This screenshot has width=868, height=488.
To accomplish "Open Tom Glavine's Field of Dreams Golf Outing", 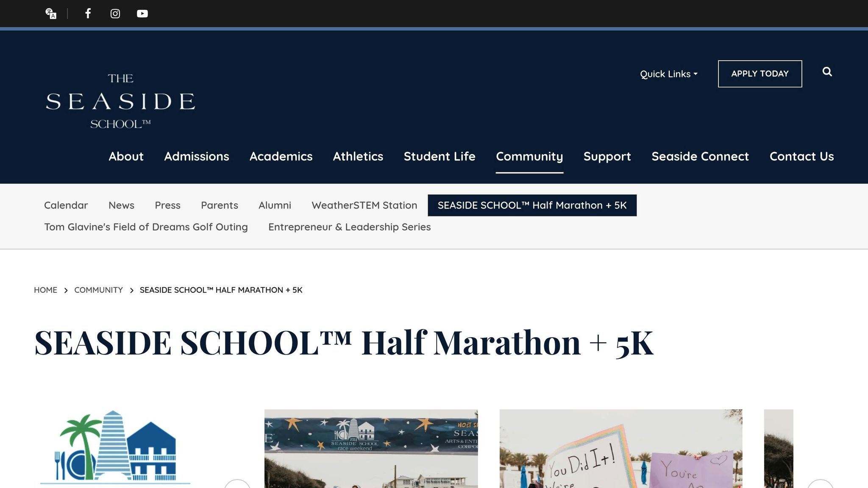I will (146, 227).
